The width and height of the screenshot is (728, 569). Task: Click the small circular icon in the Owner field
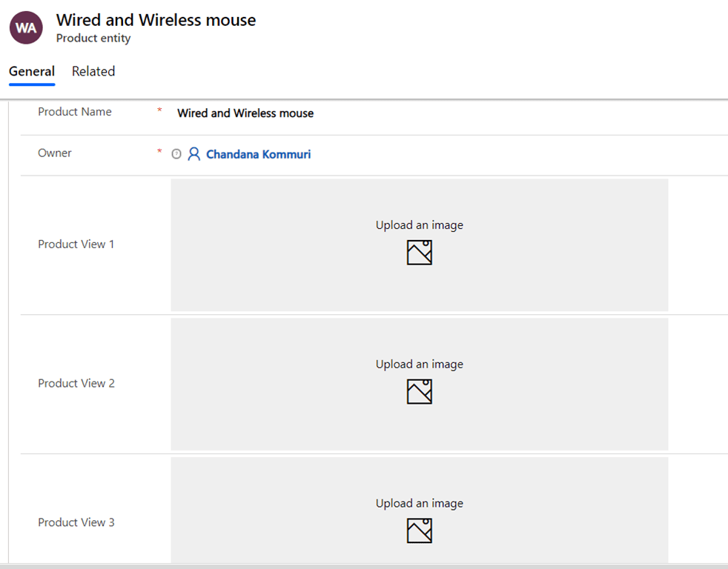click(x=176, y=154)
